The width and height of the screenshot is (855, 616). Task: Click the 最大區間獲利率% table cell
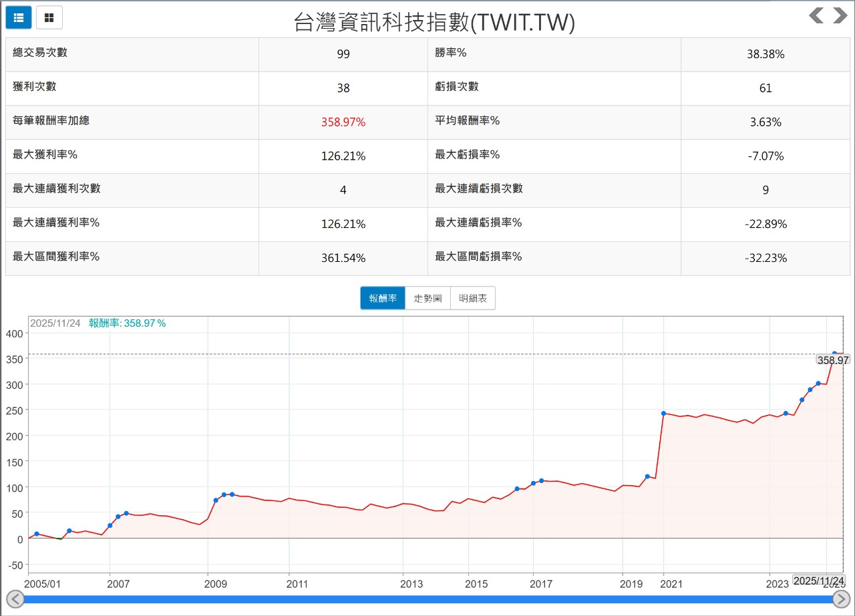(x=131, y=257)
